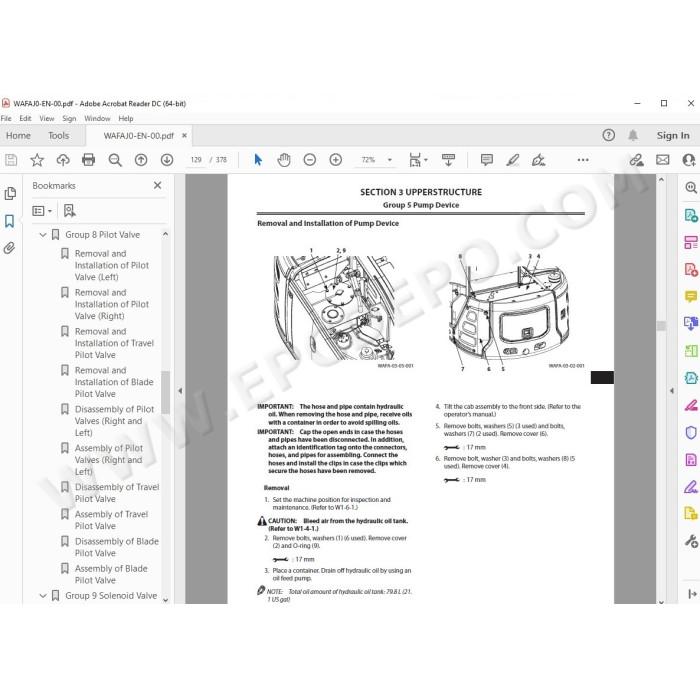700x700 pixels.
Task: Click the Sign In button
Action: point(673,135)
